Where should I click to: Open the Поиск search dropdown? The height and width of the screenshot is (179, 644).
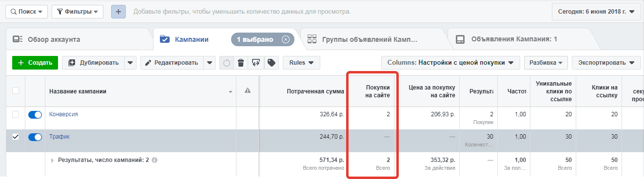click(26, 12)
